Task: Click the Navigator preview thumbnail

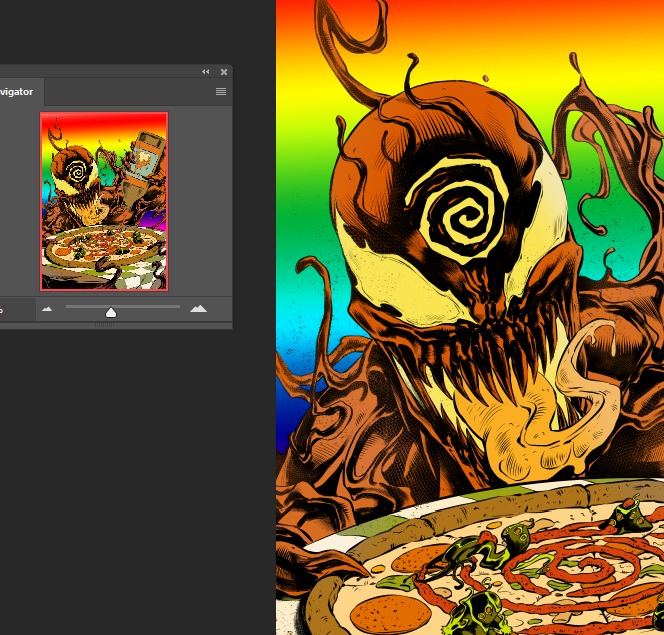Action: coord(104,202)
